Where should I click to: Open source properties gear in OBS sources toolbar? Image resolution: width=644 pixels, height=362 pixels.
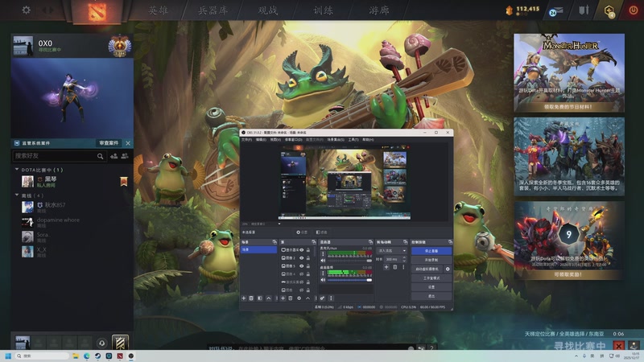point(299,298)
